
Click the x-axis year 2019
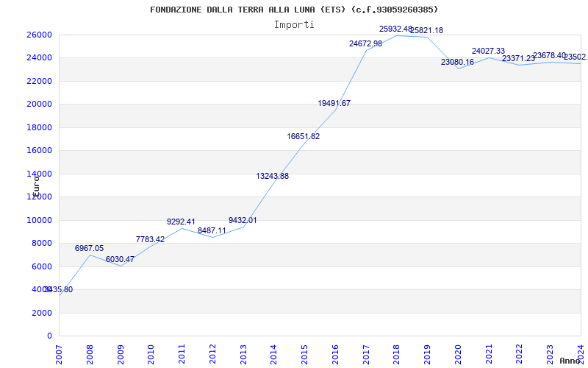tap(428, 355)
